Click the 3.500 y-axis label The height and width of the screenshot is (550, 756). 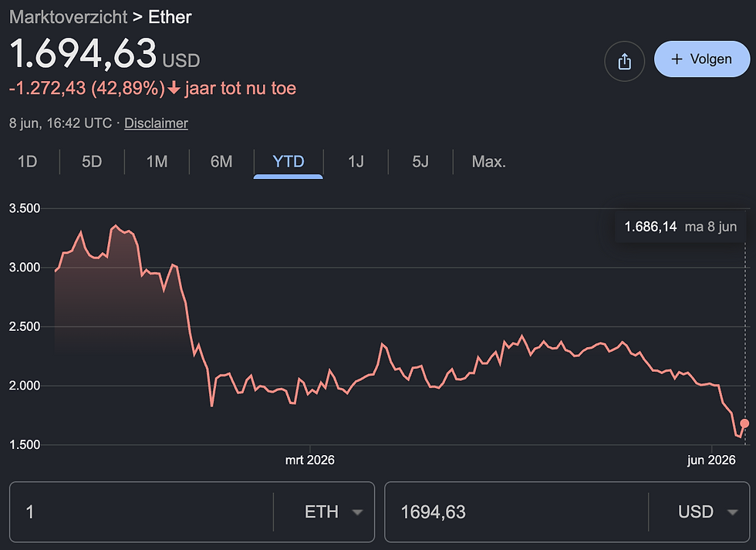tap(25, 208)
